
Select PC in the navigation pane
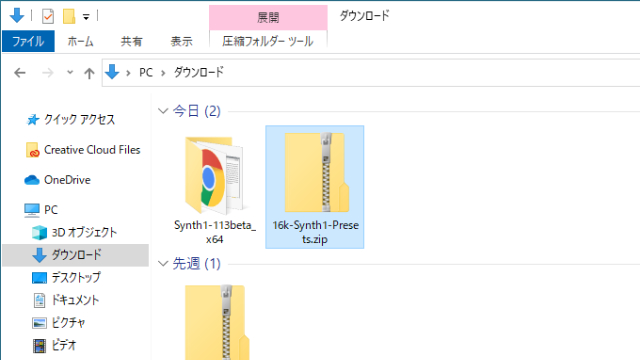point(51,210)
